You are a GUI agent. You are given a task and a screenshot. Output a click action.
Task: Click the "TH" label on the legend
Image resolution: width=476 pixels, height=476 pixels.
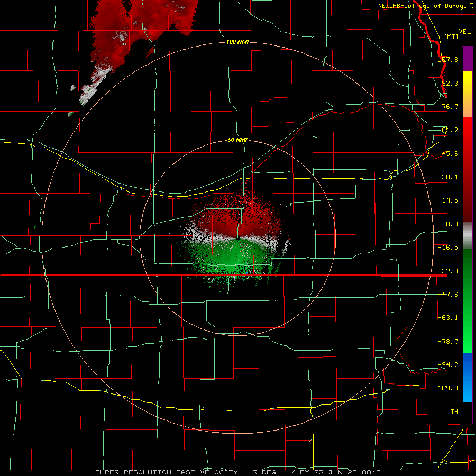pos(454,411)
